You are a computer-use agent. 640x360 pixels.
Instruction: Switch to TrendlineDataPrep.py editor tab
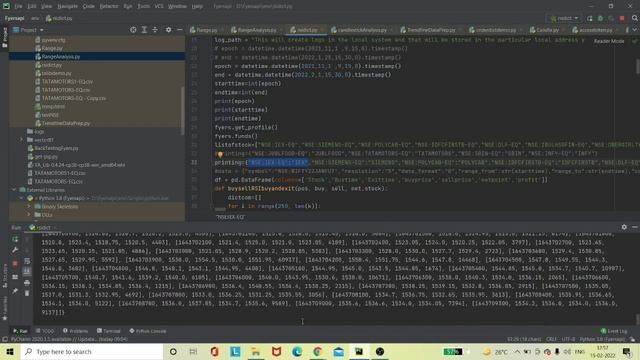(427, 30)
